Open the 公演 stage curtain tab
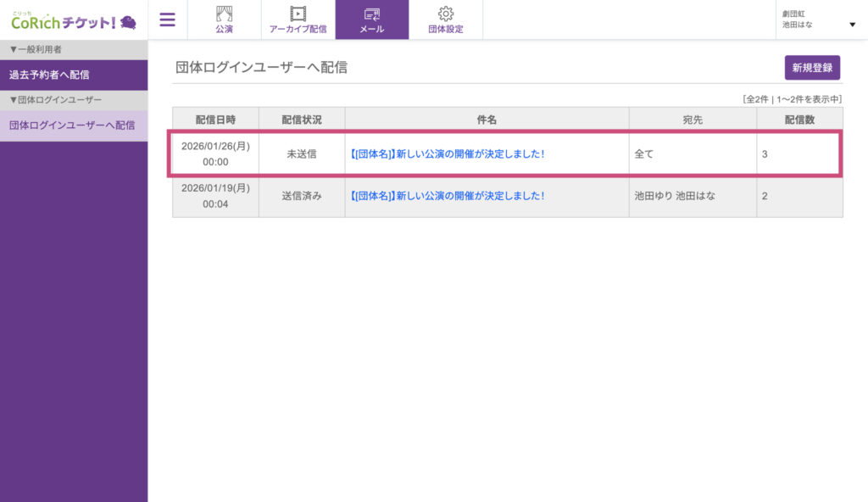Viewport: 868px width, 502px height. pos(224,20)
